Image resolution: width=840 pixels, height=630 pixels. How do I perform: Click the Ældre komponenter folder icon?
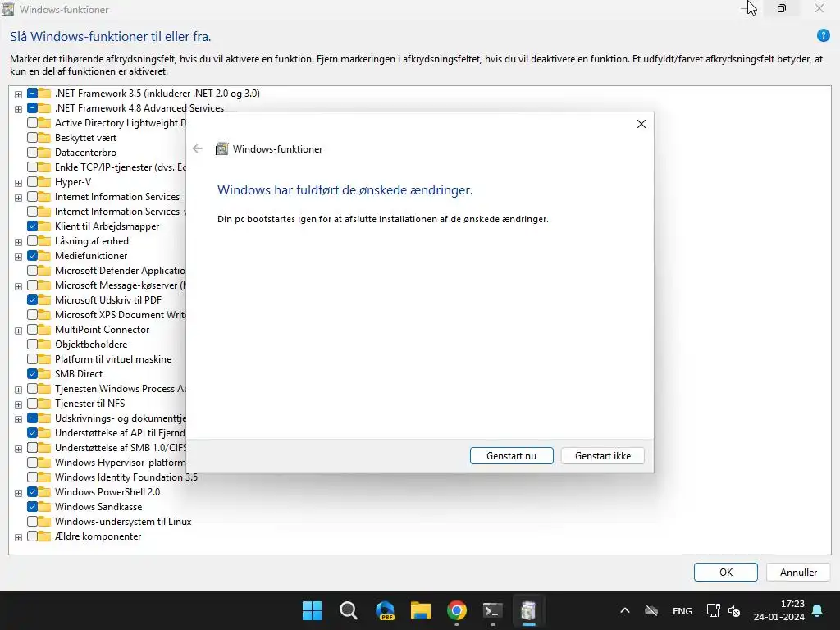(x=45, y=536)
